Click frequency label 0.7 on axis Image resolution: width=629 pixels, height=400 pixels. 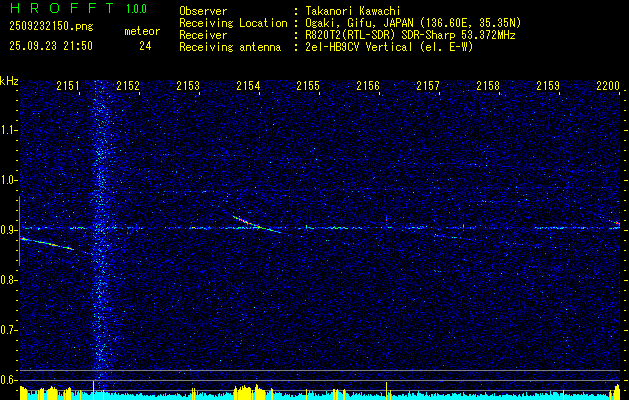8,330
